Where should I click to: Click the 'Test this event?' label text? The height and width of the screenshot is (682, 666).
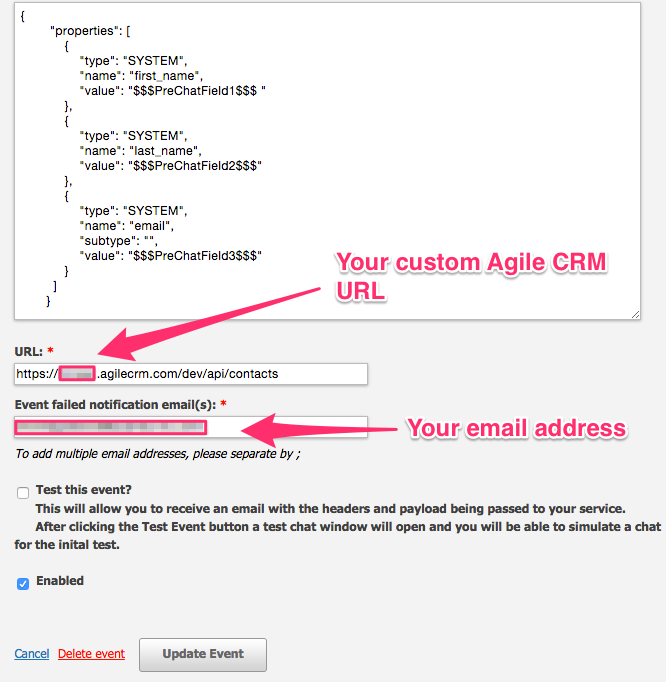[x=84, y=491]
